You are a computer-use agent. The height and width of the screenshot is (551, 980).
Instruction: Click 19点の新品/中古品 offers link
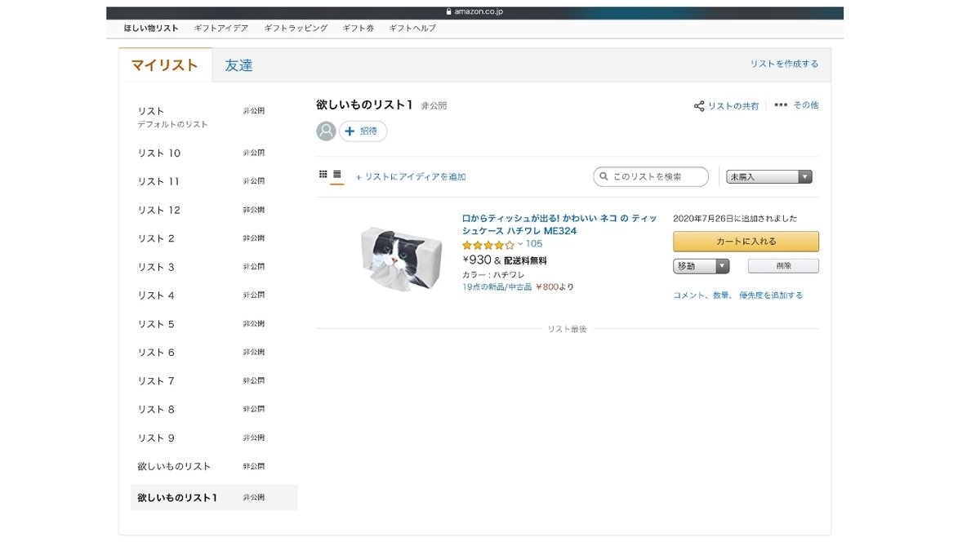pyautogui.click(x=497, y=287)
